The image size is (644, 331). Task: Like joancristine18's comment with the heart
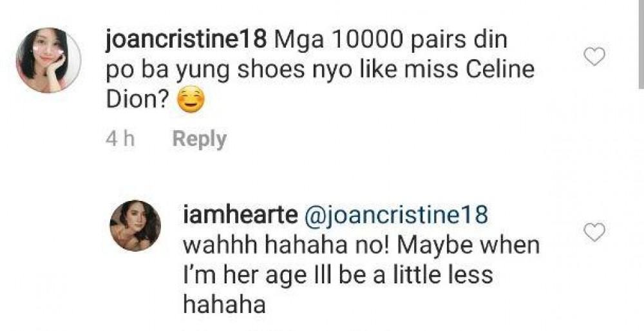click(x=594, y=57)
